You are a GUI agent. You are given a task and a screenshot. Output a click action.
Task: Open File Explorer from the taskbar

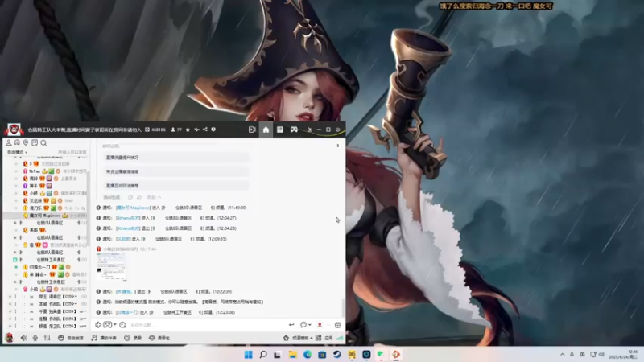pyautogui.click(x=292, y=355)
